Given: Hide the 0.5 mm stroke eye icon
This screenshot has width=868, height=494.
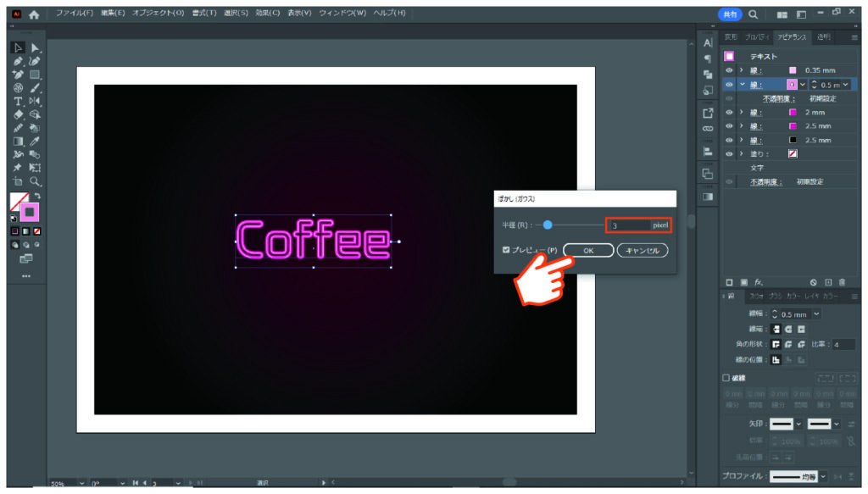Looking at the screenshot, I should pos(729,85).
